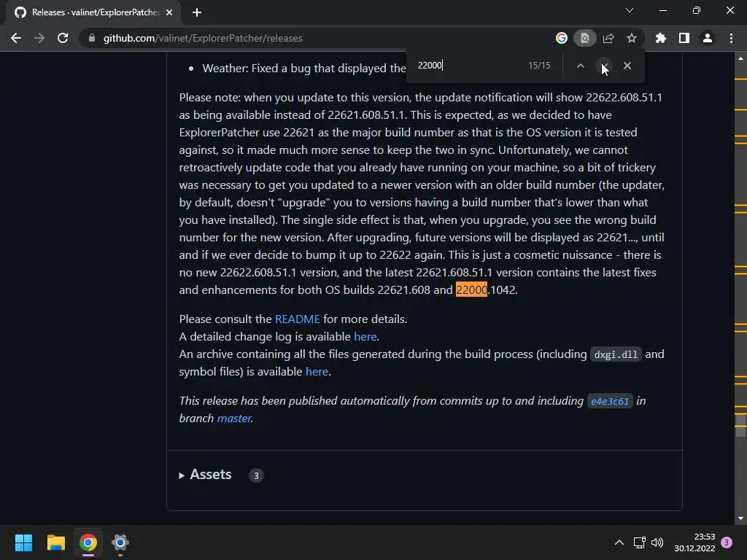Share this page via share icon

tap(608, 38)
